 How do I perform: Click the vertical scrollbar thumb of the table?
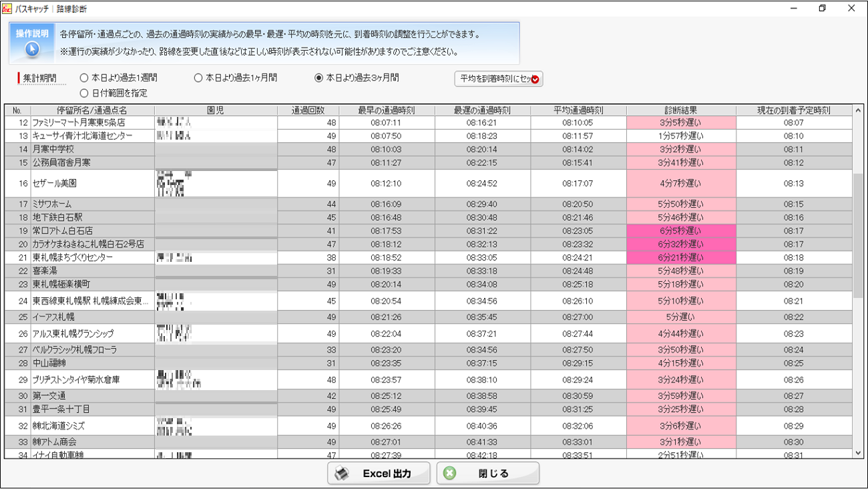tap(859, 236)
